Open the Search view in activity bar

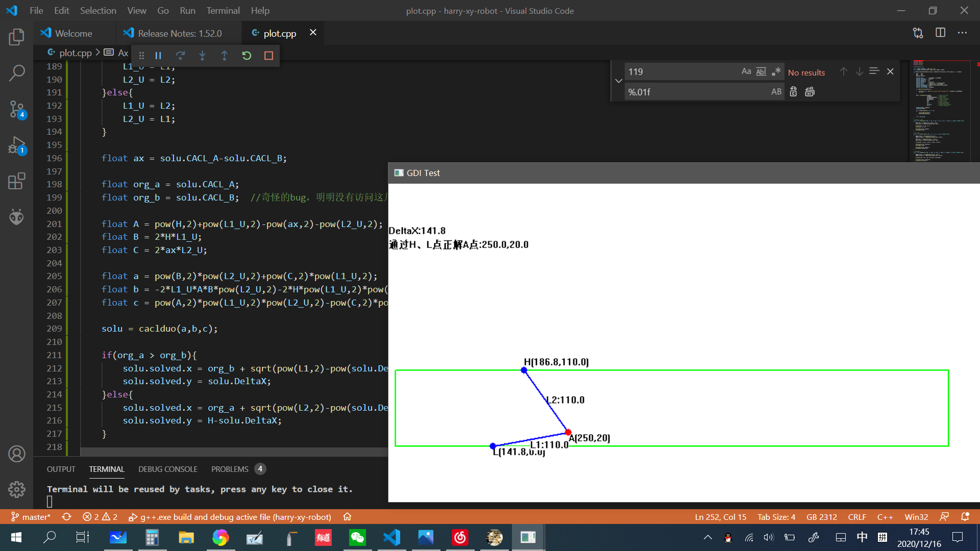(x=16, y=73)
